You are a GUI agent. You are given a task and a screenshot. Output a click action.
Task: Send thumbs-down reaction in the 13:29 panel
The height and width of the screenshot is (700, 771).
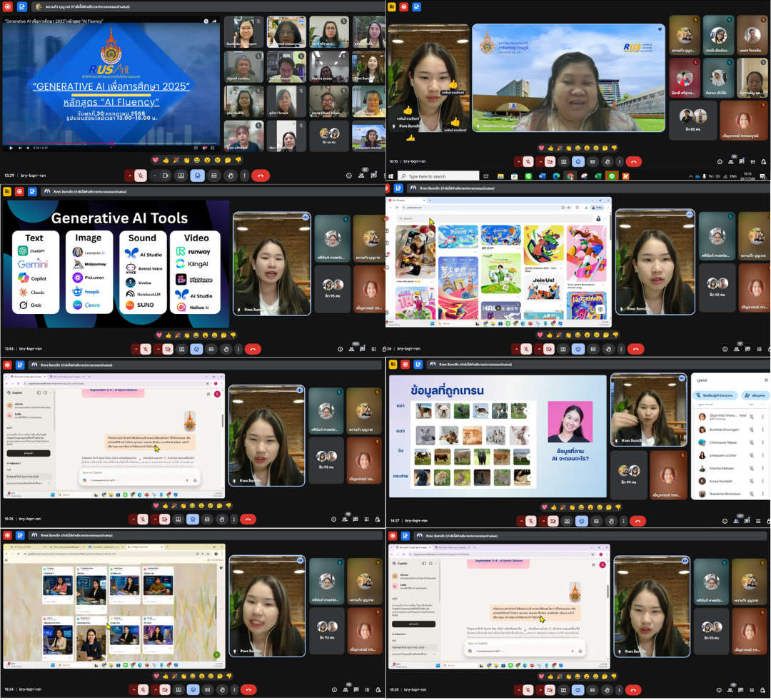click(238, 161)
